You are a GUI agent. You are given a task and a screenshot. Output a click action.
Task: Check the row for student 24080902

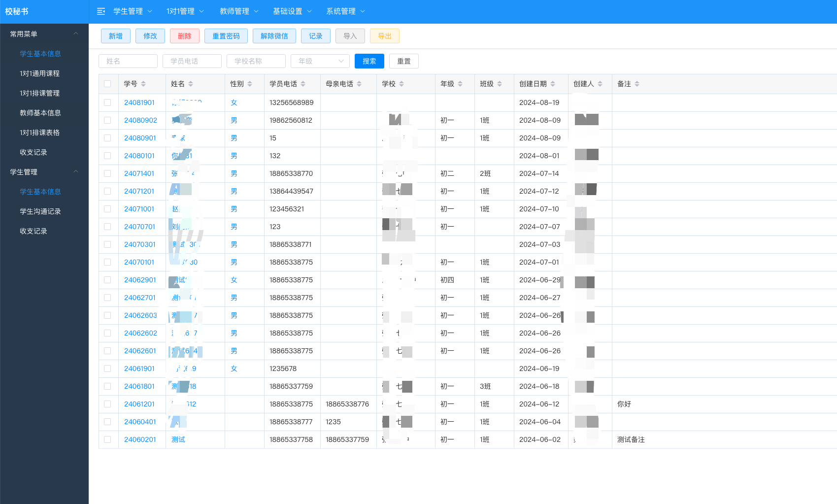107,120
